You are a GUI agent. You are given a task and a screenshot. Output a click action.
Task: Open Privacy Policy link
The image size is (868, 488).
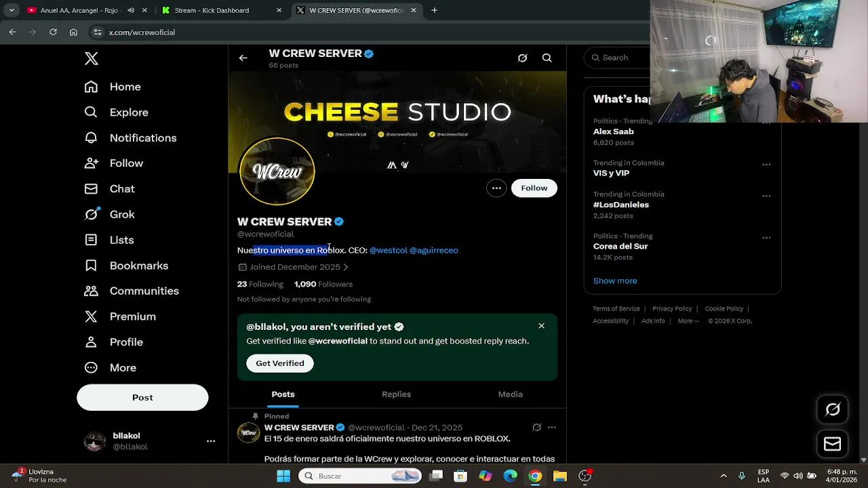tap(672, 309)
